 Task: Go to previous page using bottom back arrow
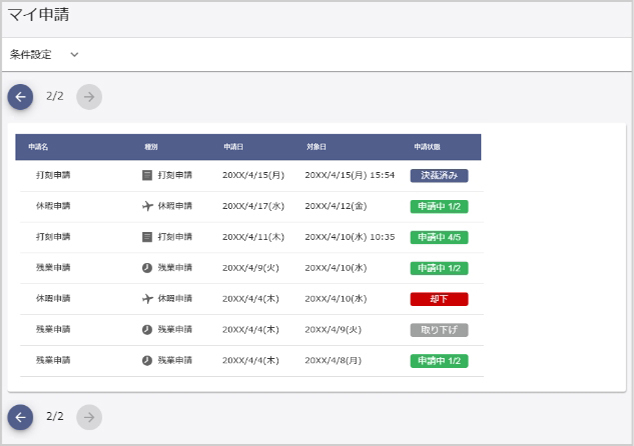[x=20, y=417]
